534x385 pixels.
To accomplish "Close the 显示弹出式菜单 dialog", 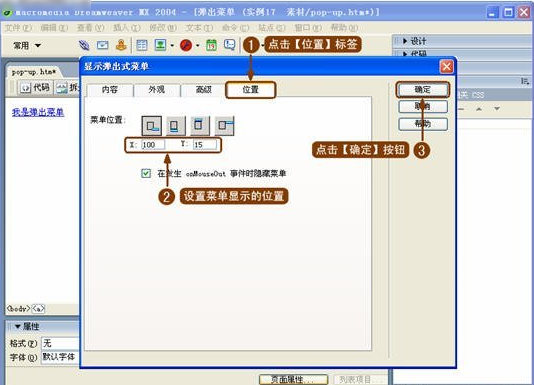I will 446,66.
